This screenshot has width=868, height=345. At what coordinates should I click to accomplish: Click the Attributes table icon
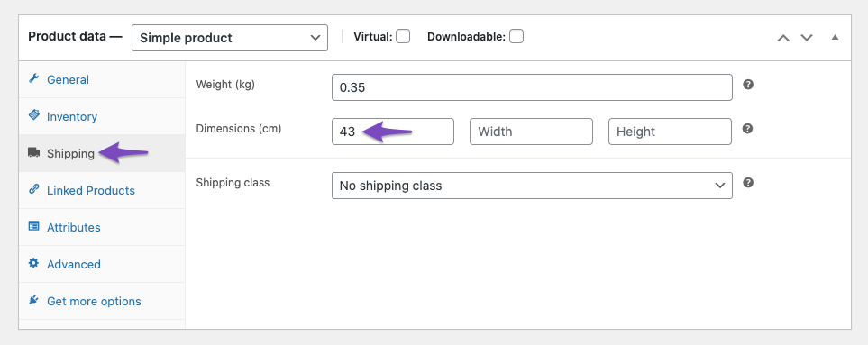point(33,226)
